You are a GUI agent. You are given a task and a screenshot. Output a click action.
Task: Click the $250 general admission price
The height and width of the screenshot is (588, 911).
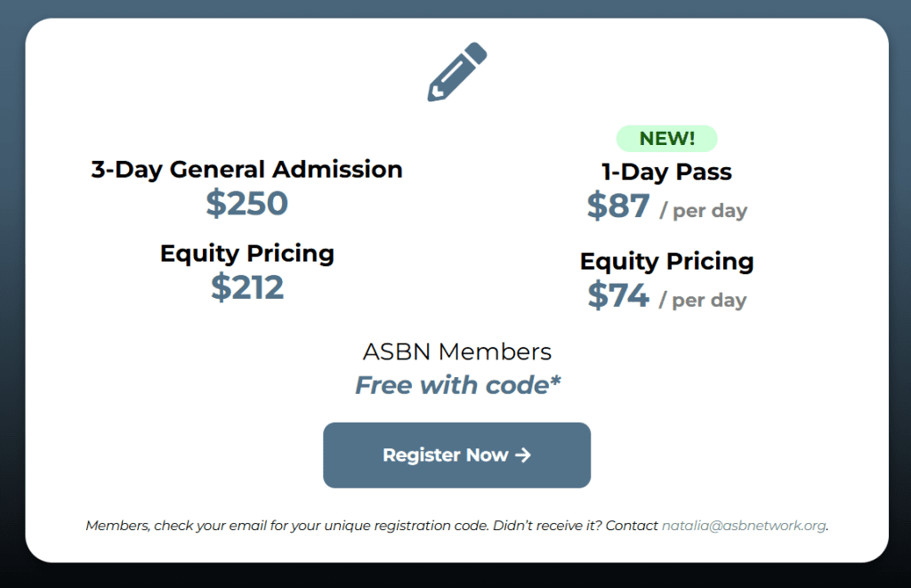[x=246, y=204]
